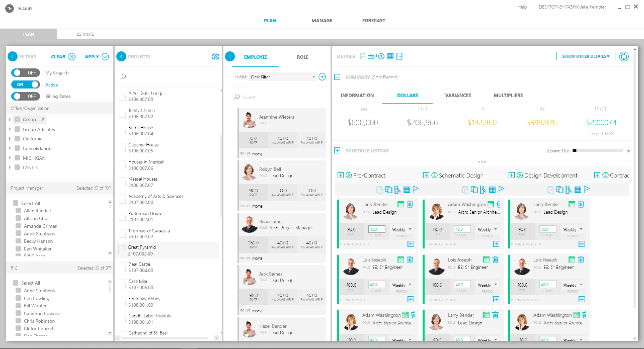The height and width of the screenshot is (349, 644).
Task: Select the Brian James employee card
Action: click(282, 237)
